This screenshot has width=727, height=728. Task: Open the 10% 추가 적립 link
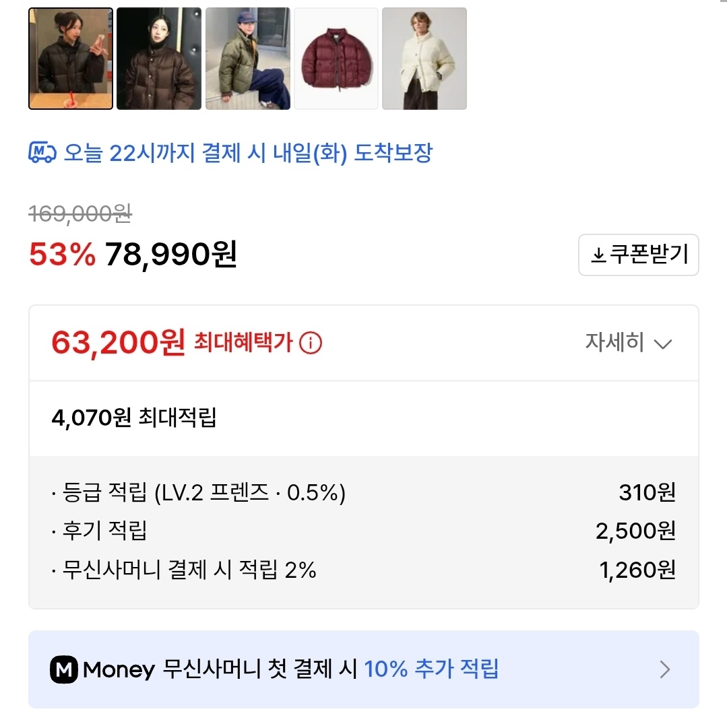click(x=431, y=669)
